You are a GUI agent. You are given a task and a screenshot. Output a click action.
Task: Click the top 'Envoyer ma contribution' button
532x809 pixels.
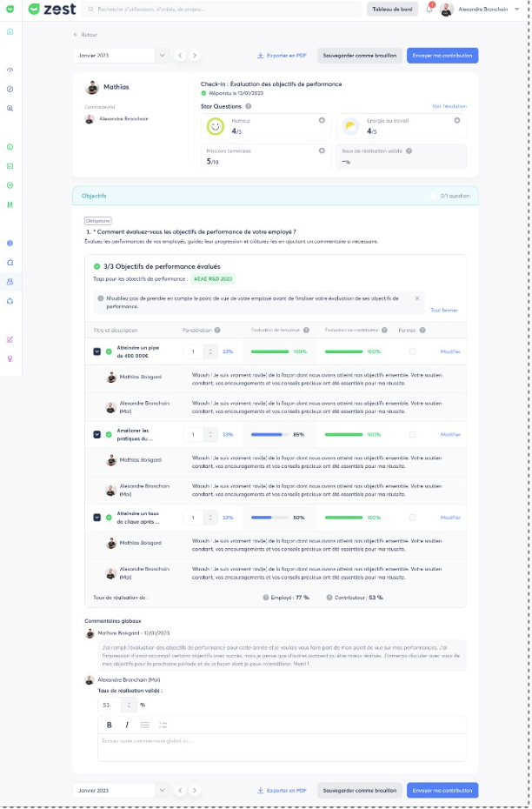[x=442, y=55]
